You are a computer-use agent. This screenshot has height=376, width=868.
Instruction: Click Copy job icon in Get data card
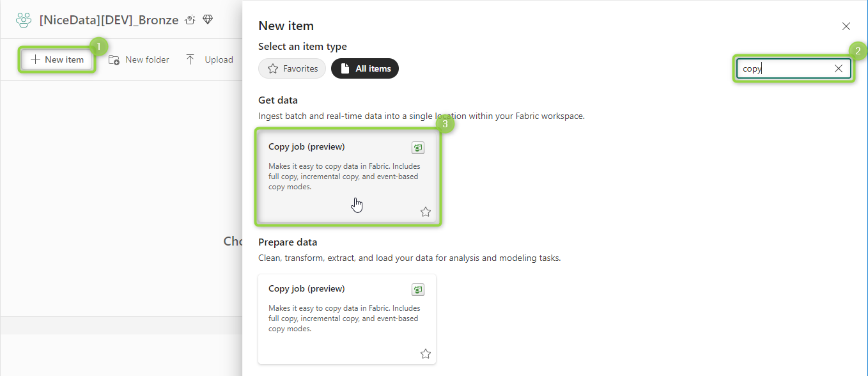[x=418, y=148]
